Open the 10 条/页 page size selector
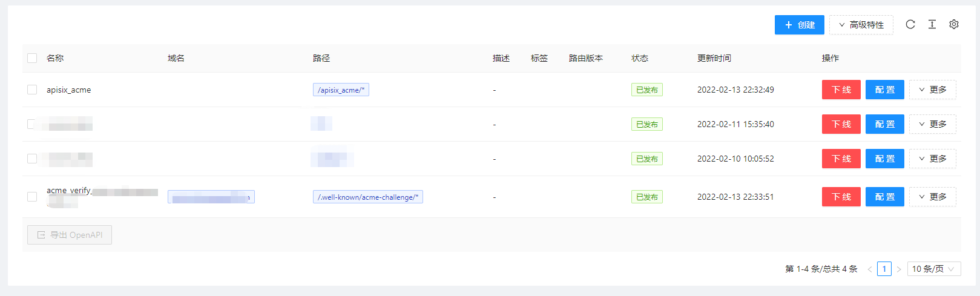 point(933,269)
